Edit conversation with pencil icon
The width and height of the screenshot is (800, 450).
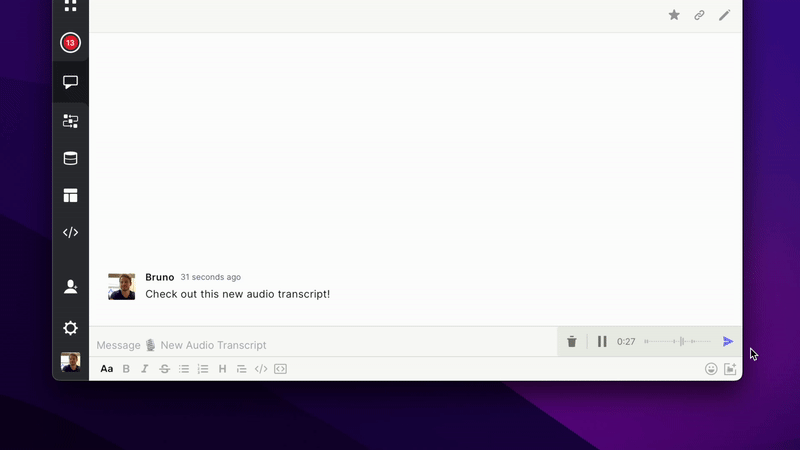point(724,15)
